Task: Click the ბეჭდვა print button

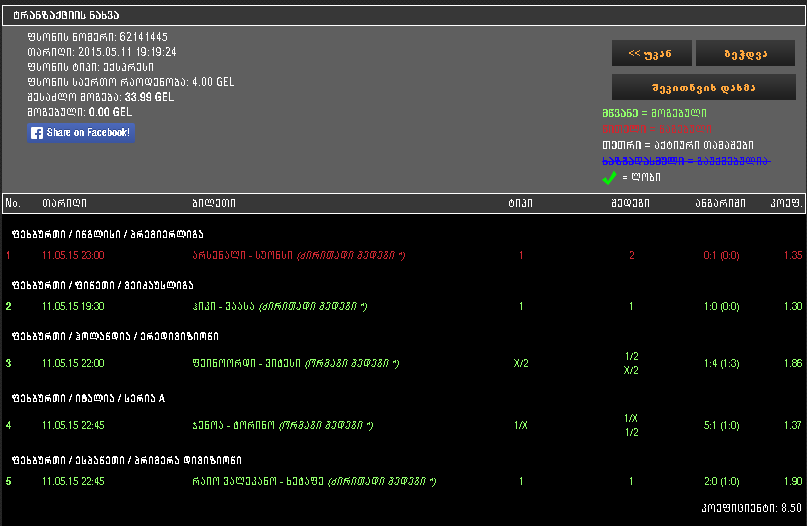Action: click(745, 54)
